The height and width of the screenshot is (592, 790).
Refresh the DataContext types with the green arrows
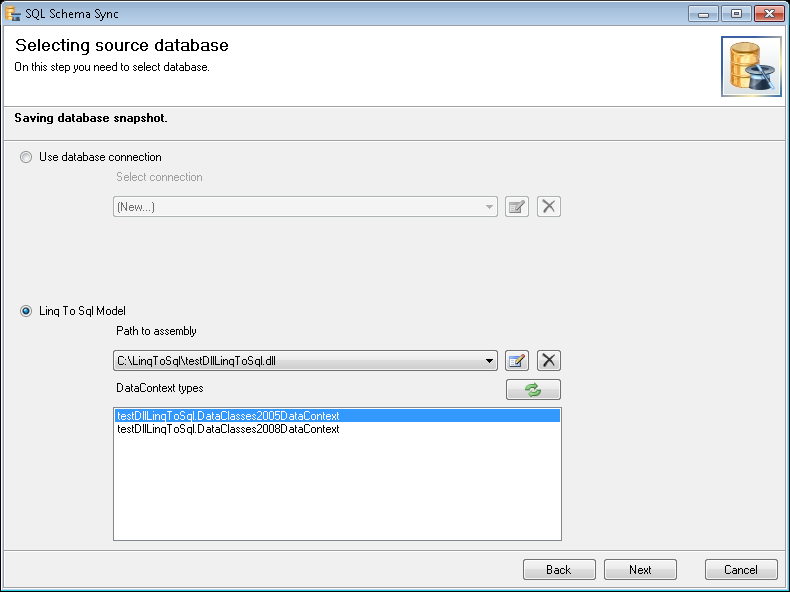pos(533,389)
